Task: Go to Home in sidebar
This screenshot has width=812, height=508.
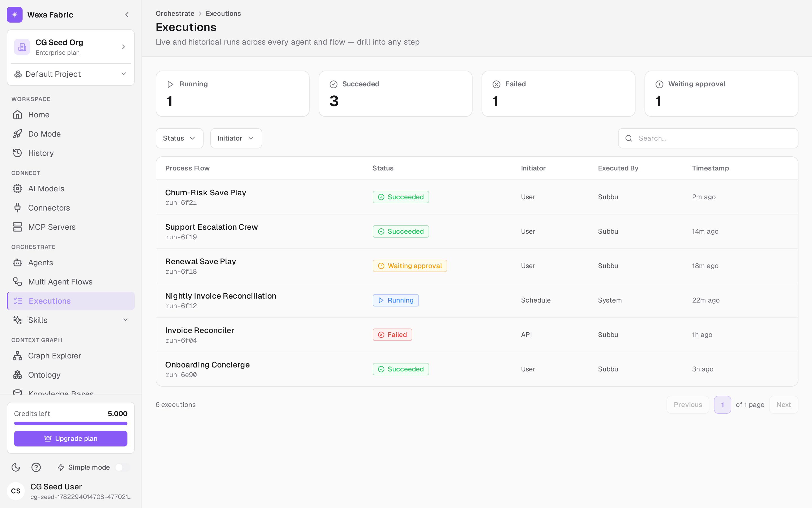Action: point(71,115)
